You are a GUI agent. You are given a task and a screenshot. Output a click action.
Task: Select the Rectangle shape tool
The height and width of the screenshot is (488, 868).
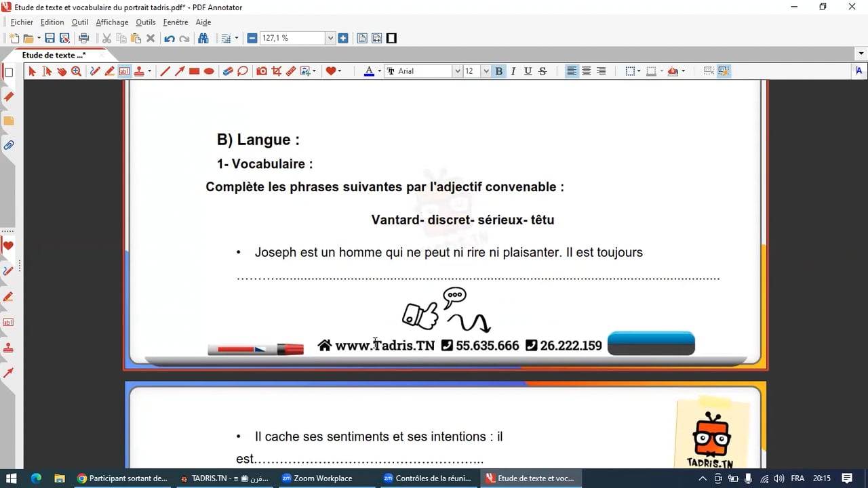[x=195, y=71]
